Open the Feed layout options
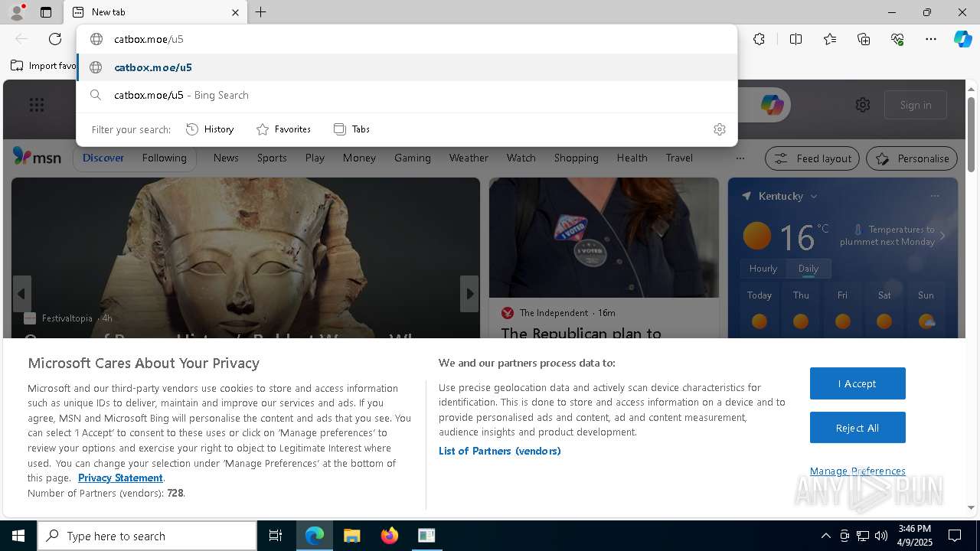Image resolution: width=980 pixels, height=551 pixels. point(812,158)
